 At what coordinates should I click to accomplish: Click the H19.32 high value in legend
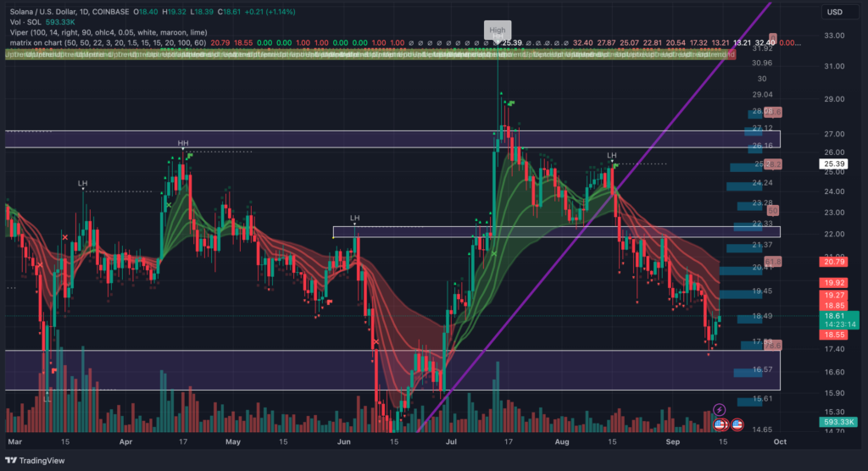(x=173, y=12)
